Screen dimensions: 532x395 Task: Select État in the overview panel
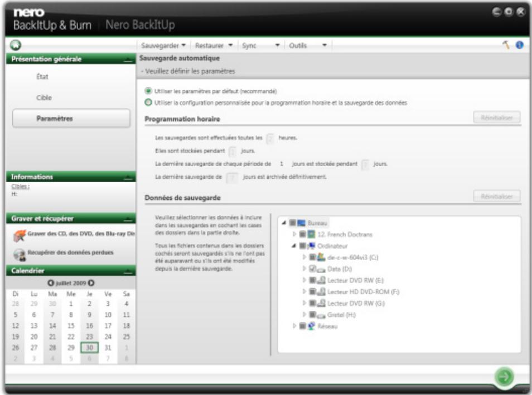tap(42, 77)
